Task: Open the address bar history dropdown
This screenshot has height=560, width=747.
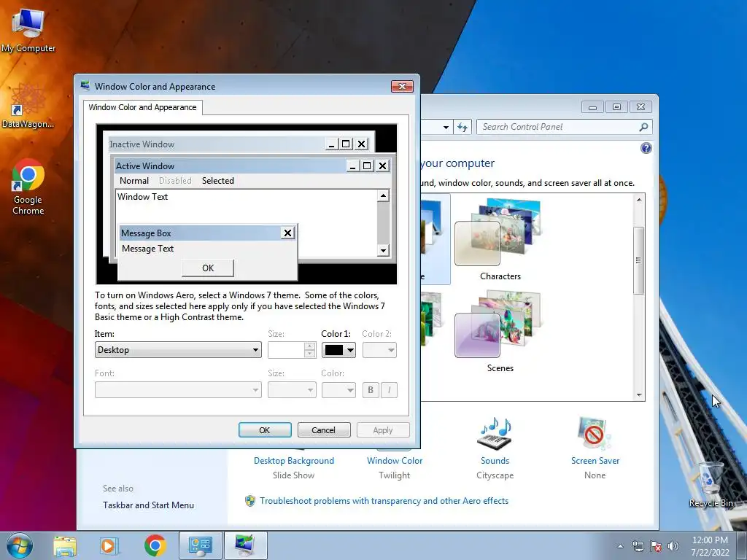Action: click(446, 127)
